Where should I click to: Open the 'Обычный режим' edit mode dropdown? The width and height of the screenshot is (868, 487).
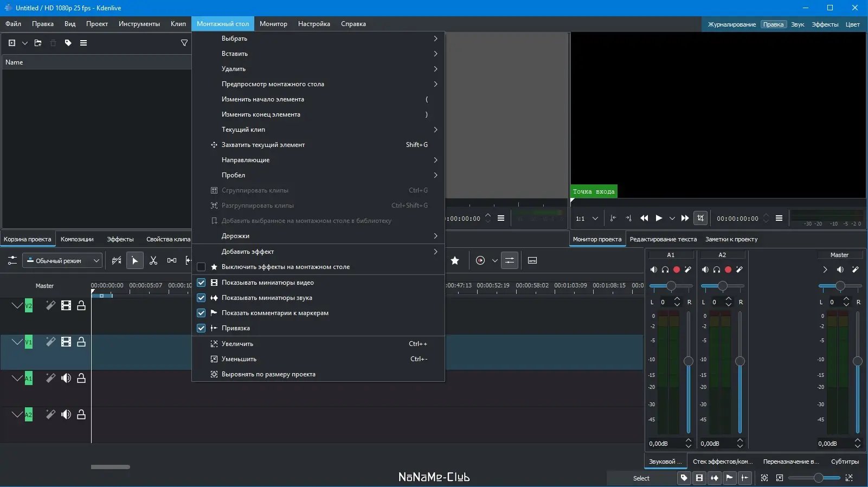(x=62, y=261)
